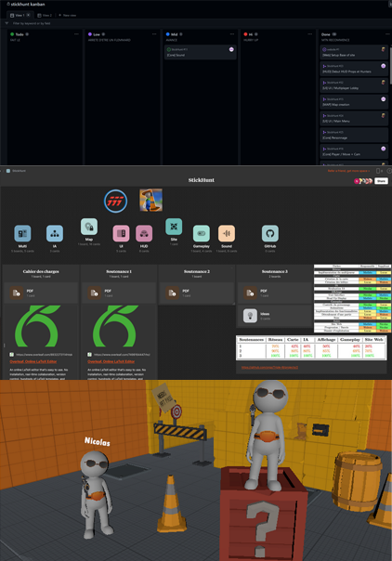
Task: Focus the filter by keyword field
Action: pos(32,23)
